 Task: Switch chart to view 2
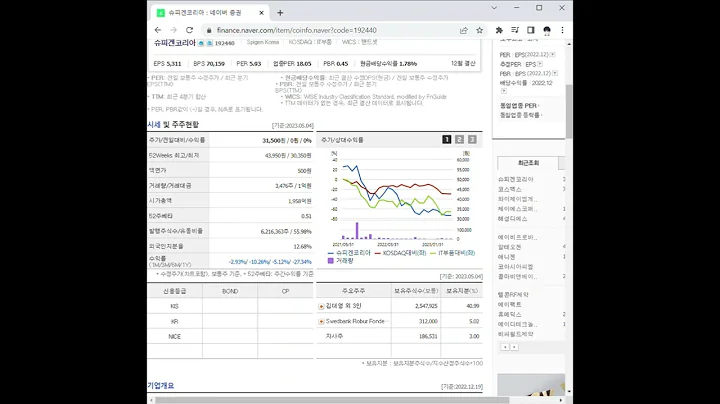click(459, 139)
